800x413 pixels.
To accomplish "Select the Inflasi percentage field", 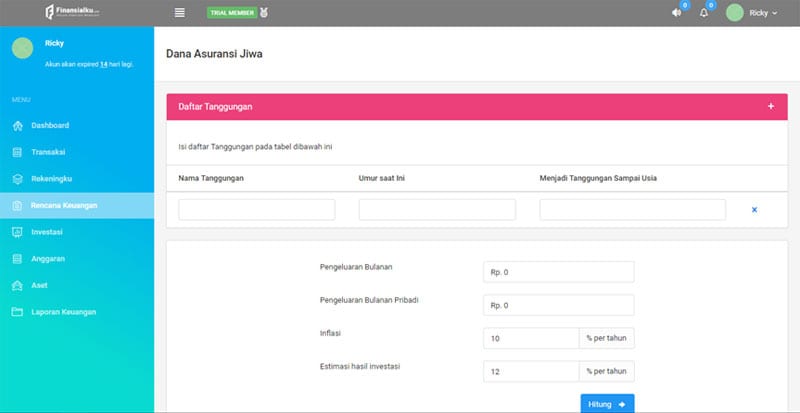I will coord(530,339).
